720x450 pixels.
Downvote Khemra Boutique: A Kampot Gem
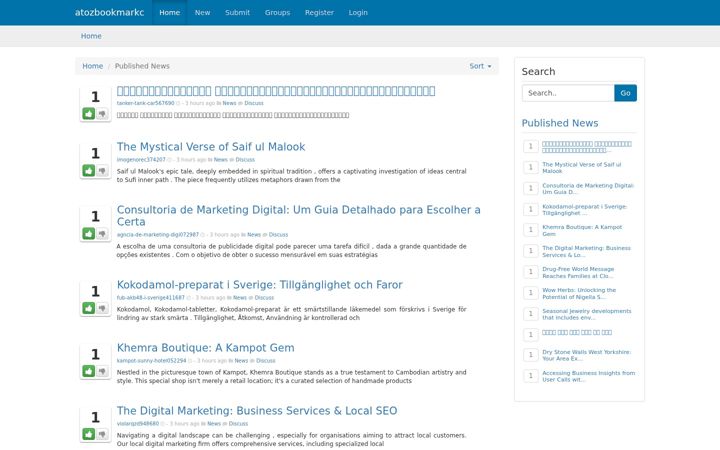(102, 371)
